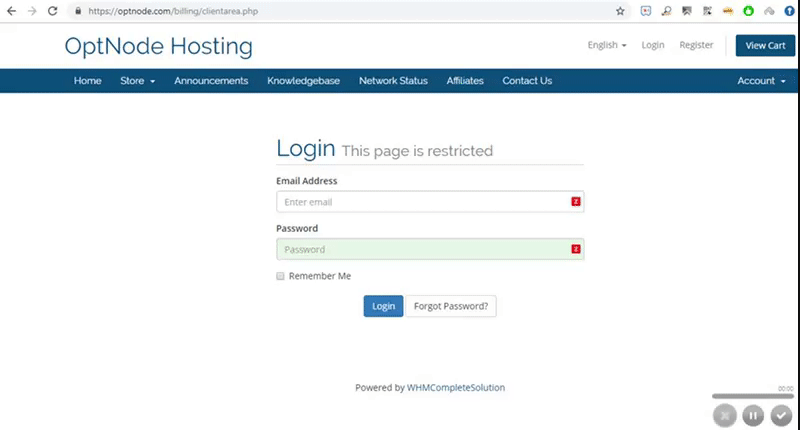
Task: Open the orange cloud extension icon
Action: [728, 11]
